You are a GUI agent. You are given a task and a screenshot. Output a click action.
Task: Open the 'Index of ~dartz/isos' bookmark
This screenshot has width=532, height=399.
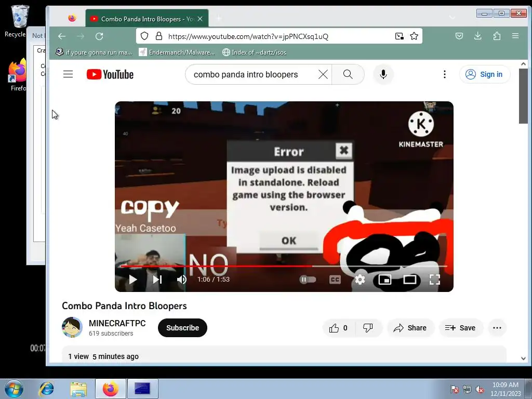254,52
